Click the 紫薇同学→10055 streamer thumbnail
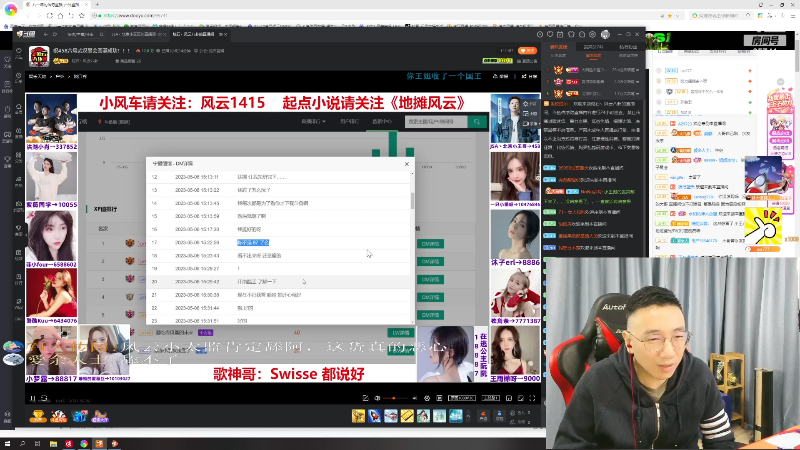The height and width of the screenshot is (450, 800). [52, 180]
